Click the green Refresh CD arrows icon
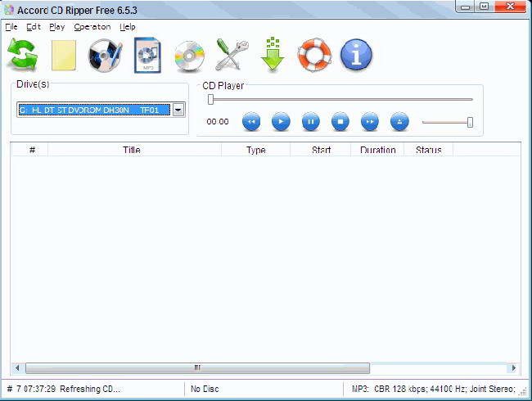Image resolution: width=532 pixels, height=401 pixels. click(x=22, y=55)
